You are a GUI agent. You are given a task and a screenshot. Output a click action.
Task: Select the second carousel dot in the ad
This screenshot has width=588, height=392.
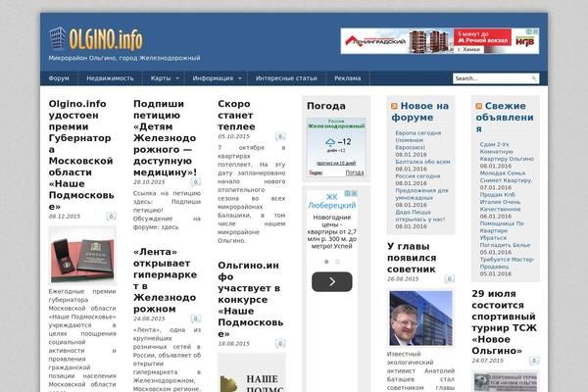pos(337,262)
